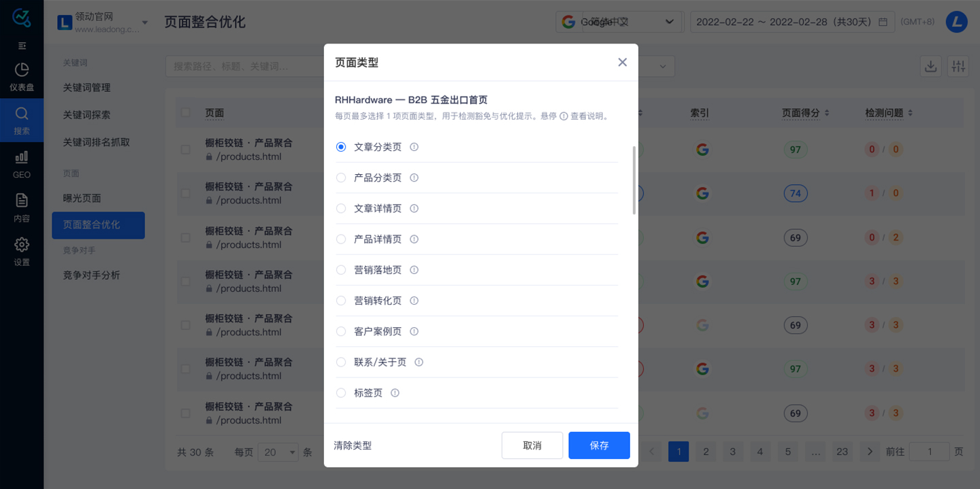Click the dialog's vertical scrollbar

[x=634, y=180]
